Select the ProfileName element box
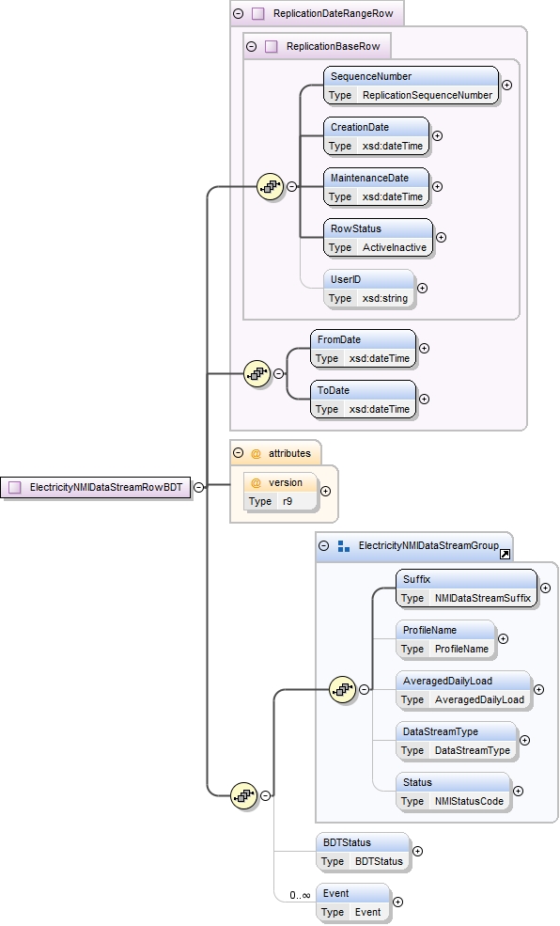 (445, 639)
